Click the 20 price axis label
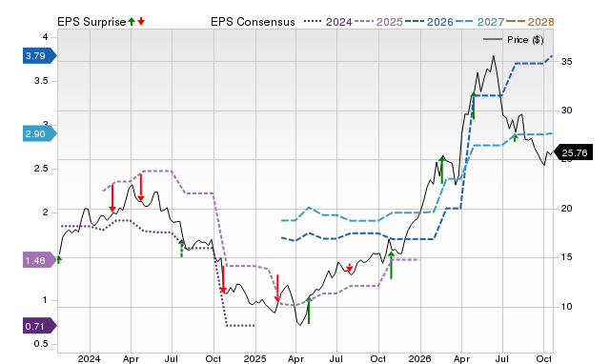610x364 pixels. pyautogui.click(x=566, y=209)
